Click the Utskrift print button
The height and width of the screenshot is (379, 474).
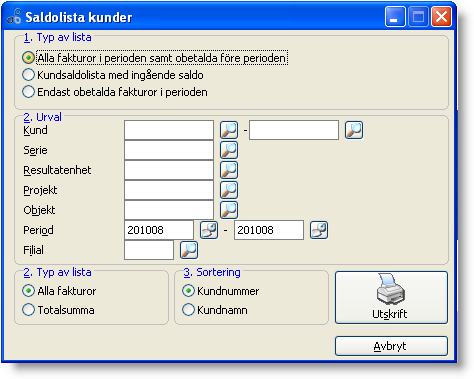(391, 297)
